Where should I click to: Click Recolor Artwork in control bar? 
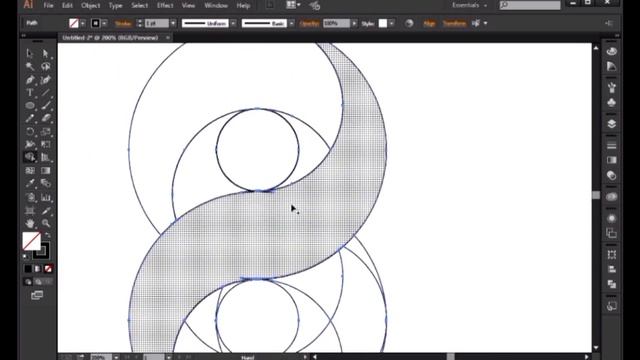click(409, 23)
